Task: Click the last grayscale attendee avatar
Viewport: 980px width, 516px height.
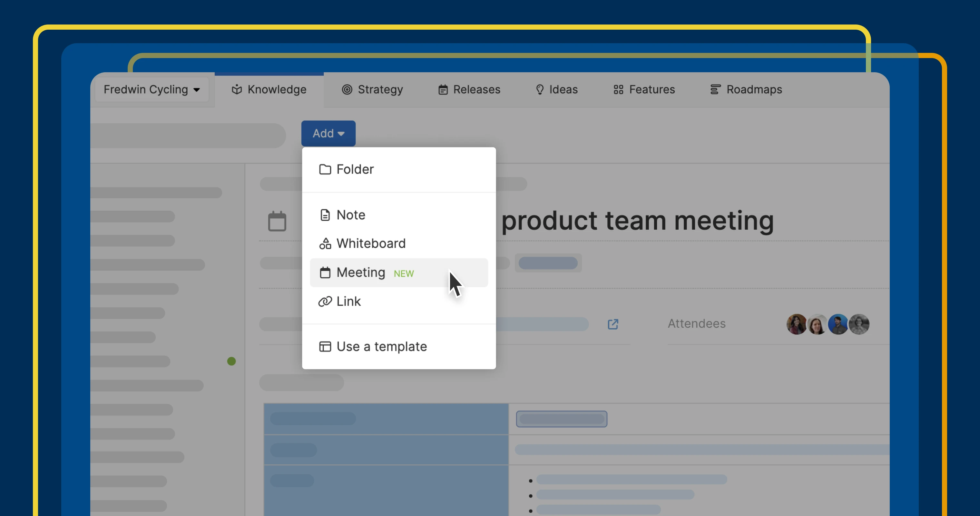Action: coord(859,324)
